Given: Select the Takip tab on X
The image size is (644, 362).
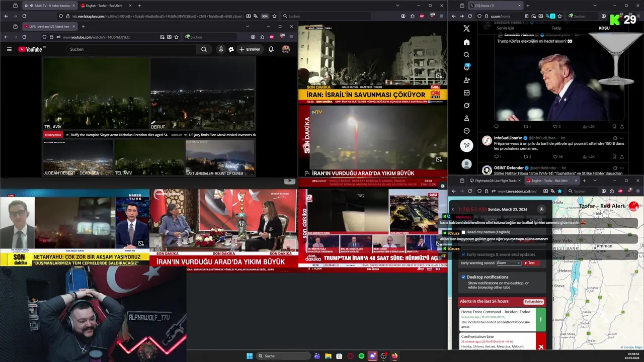Looking at the screenshot, I should point(556,28).
